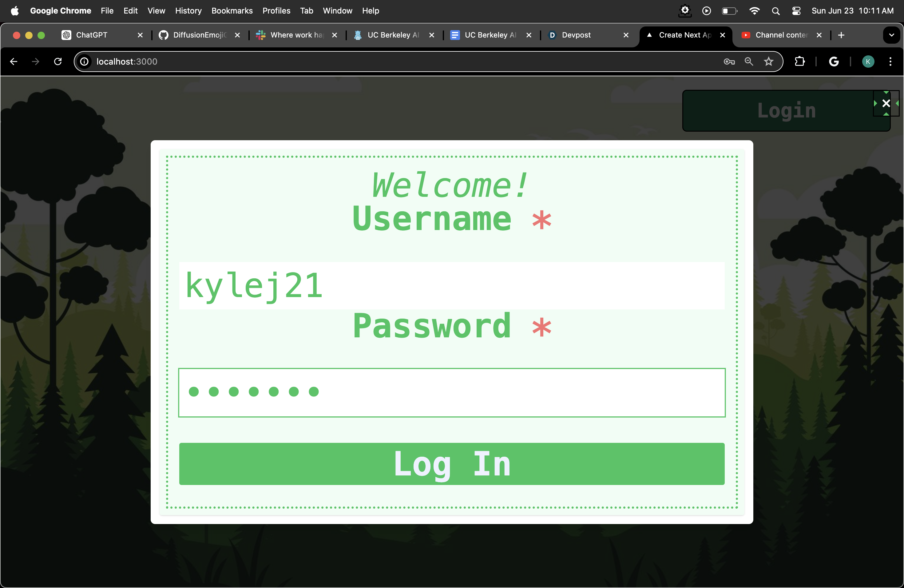Focus the Username input field
Viewport: 904px width, 588px height.
[x=452, y=286]
